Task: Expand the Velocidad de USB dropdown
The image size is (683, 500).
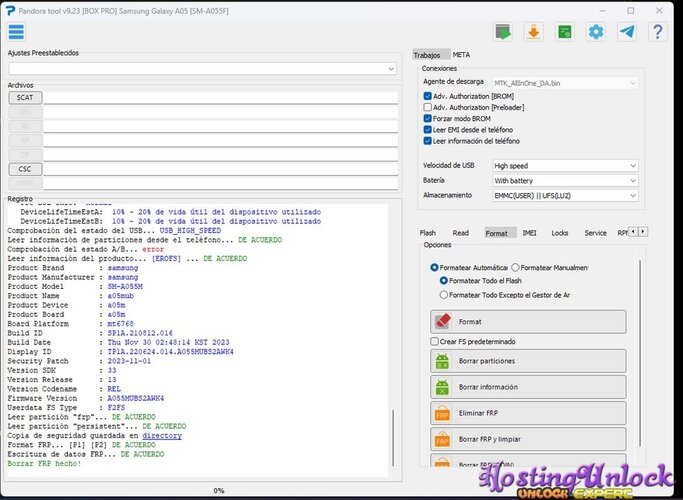Action: coord(564,166)
